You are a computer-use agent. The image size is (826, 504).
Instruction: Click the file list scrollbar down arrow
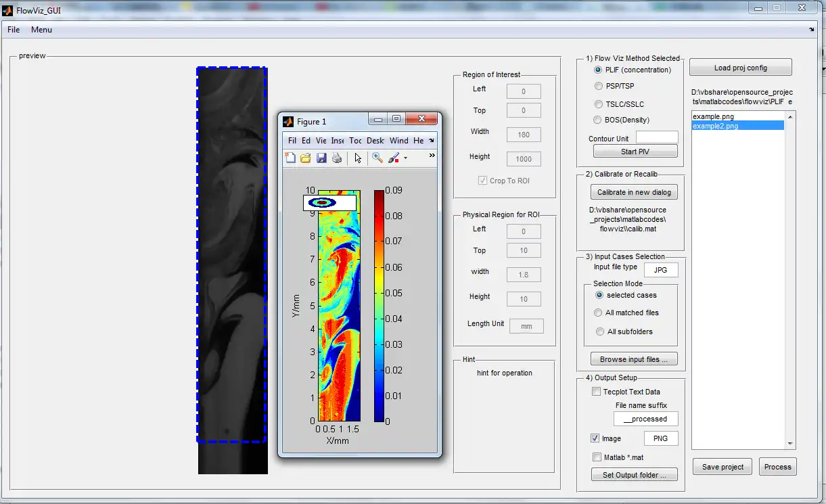tap(790, 444)
